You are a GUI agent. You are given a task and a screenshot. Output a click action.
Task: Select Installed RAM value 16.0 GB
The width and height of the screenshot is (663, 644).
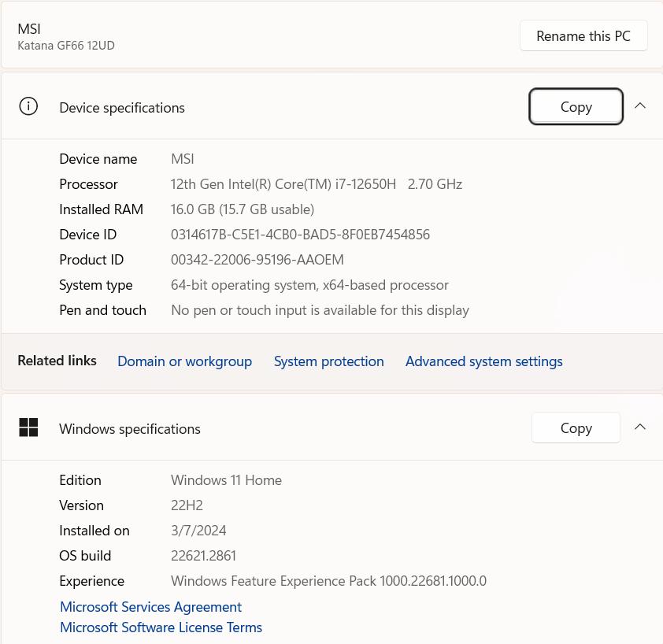click(243, 209)
